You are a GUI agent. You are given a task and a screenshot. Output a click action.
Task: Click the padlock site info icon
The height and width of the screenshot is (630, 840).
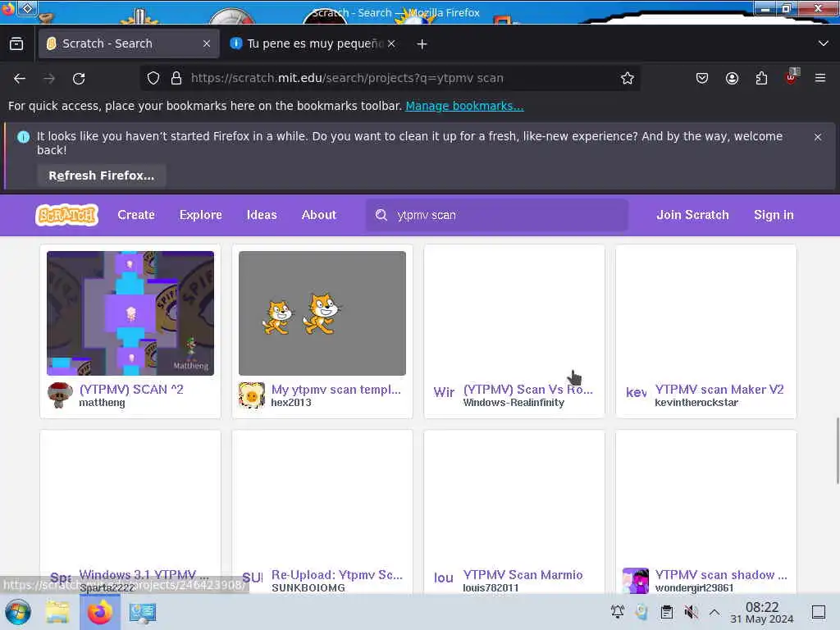(x=176, y=78)
